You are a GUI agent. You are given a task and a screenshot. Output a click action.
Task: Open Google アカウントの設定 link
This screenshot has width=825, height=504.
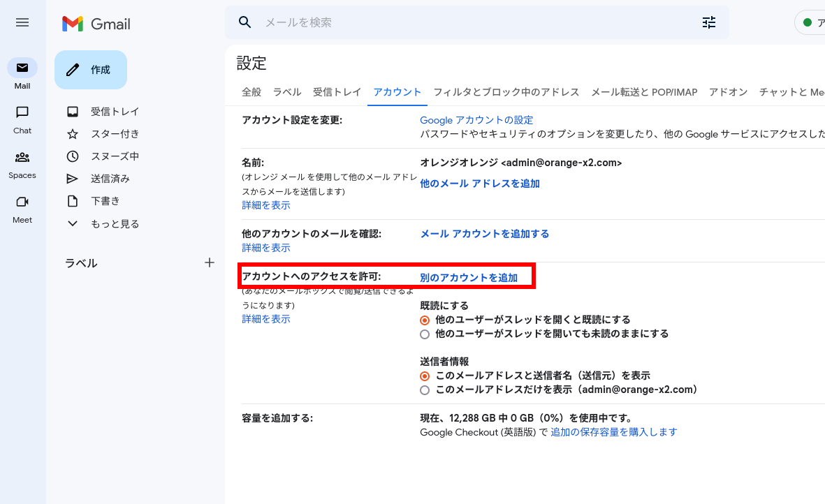pyautogui.click(x=476, y=120)
